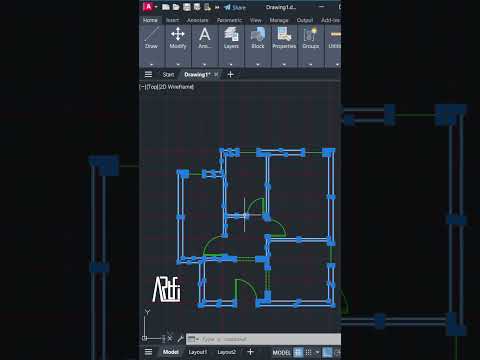The image size is (480, 360).
Task: Click the Save As quick access icon
Action: [x=197, y=7]
